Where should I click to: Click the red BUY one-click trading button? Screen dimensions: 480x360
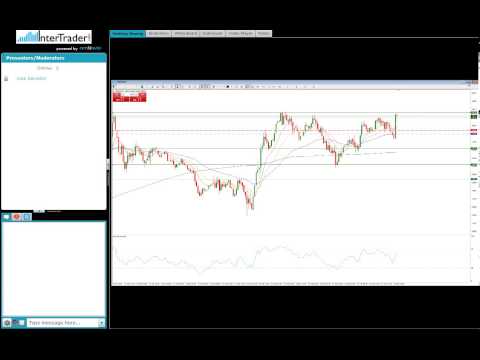tap(138, 97)
